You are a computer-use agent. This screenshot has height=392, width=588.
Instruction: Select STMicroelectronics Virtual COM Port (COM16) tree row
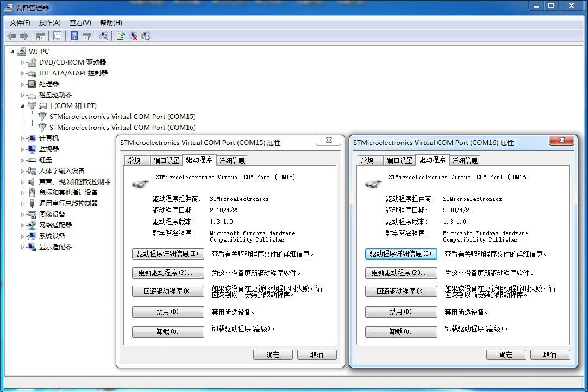coord(122,128)
